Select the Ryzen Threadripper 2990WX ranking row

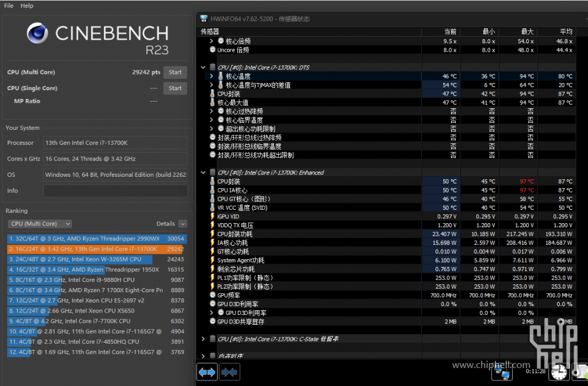97,239
